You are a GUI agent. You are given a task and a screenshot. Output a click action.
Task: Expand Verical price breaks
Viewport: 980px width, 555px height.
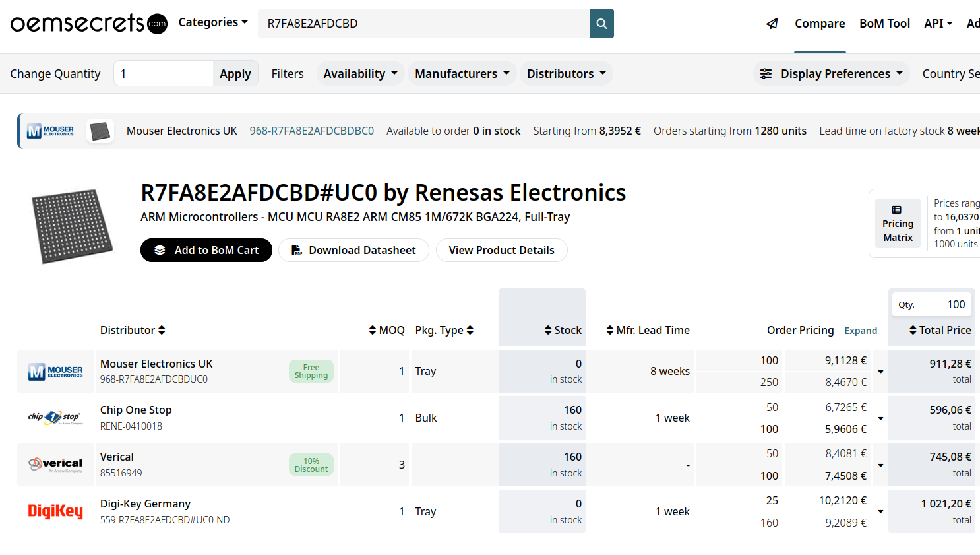pos(880,465)
